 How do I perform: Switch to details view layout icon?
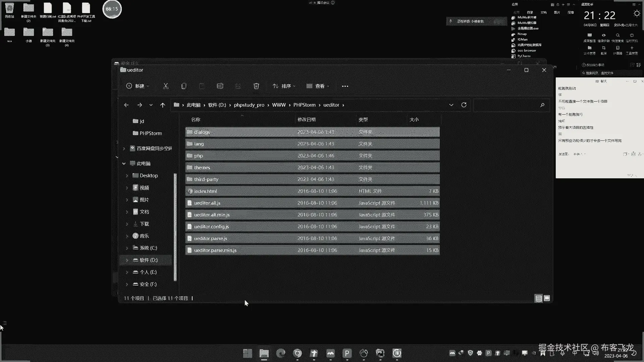(x=538, y=298)
